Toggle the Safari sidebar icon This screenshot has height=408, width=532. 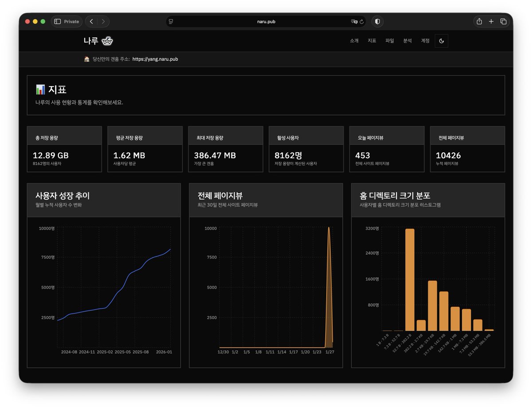click(57, 21)
